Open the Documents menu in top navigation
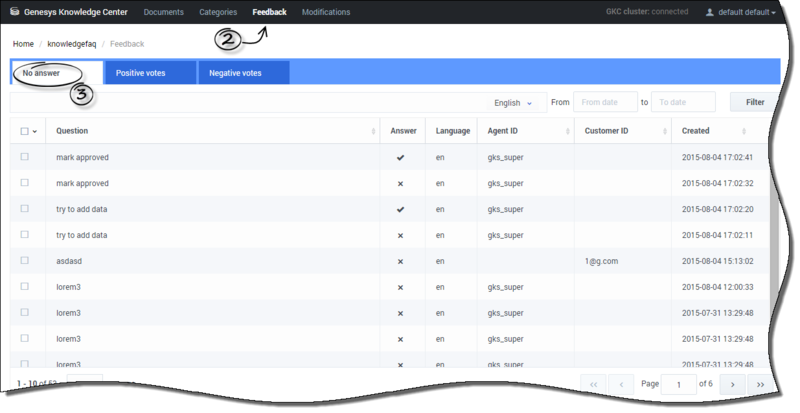Image resolution: width=800 pixels, height=413 pixels. [164, 13]
